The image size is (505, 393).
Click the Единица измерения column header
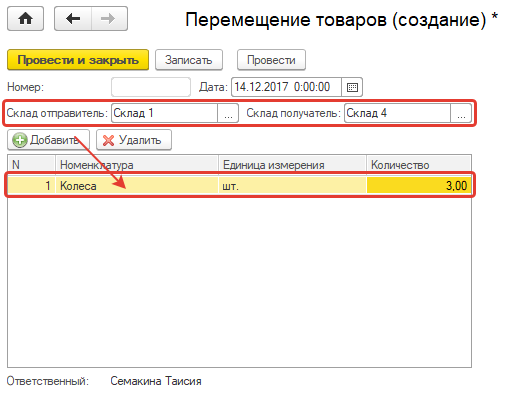pyautogui.click(x=292, y=165)
